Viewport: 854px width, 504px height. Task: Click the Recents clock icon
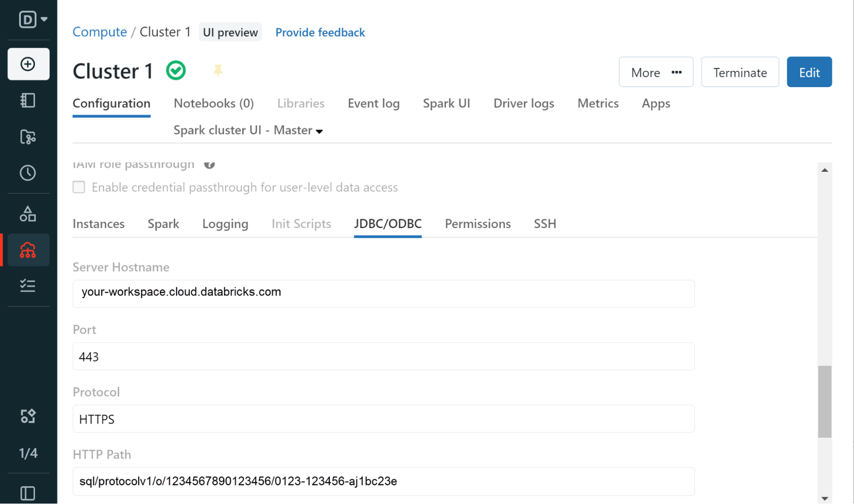[x=28, y=173]
